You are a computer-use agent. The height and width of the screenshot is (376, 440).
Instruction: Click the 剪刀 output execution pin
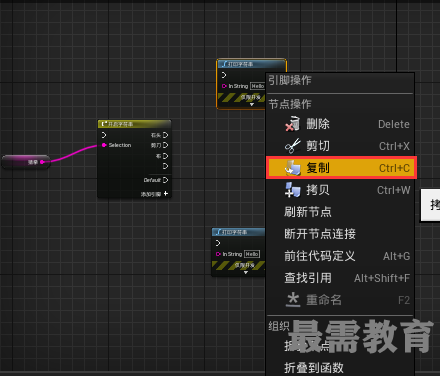point(166,145)
